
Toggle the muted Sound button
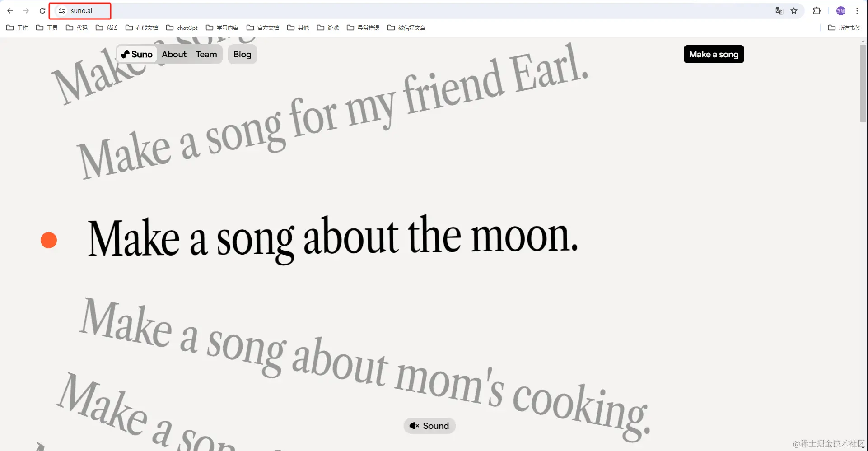[x=429, y=426]
